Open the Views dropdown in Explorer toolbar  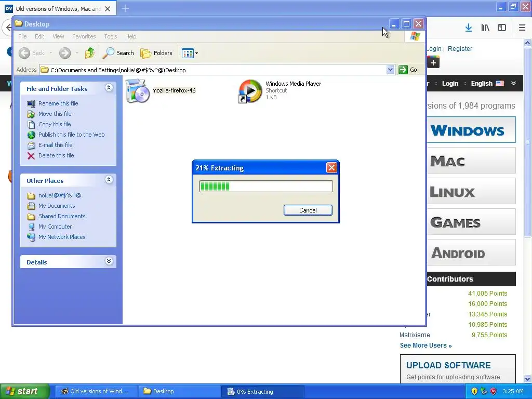tap(190, 53)
